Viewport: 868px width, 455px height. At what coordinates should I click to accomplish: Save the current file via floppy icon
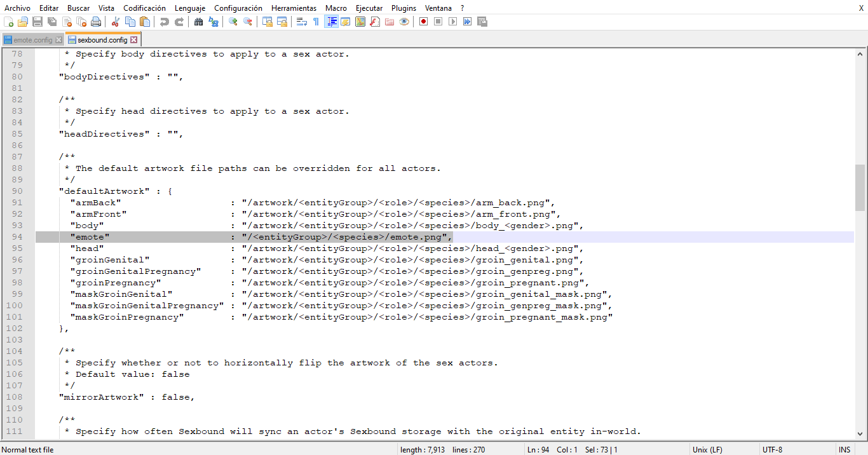[37, 22]
